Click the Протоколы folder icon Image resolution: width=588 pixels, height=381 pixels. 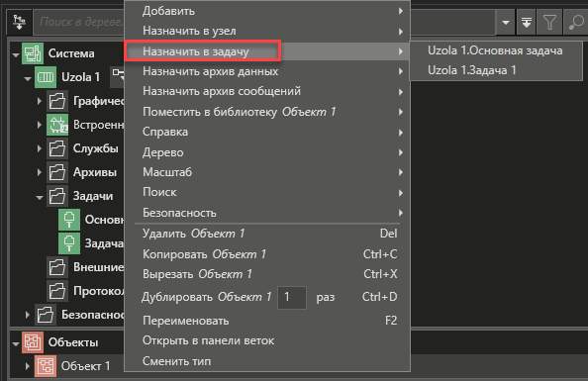click(x=57, y=291)
